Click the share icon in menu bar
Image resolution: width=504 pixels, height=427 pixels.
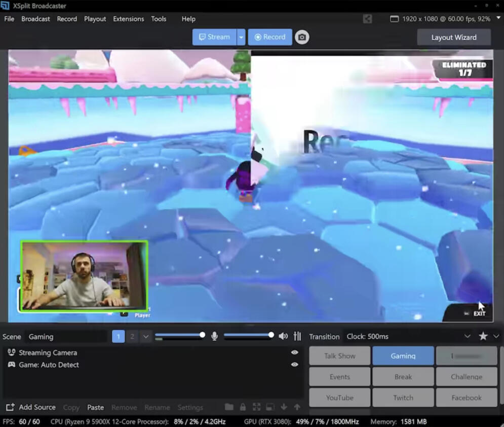point(367,19)
